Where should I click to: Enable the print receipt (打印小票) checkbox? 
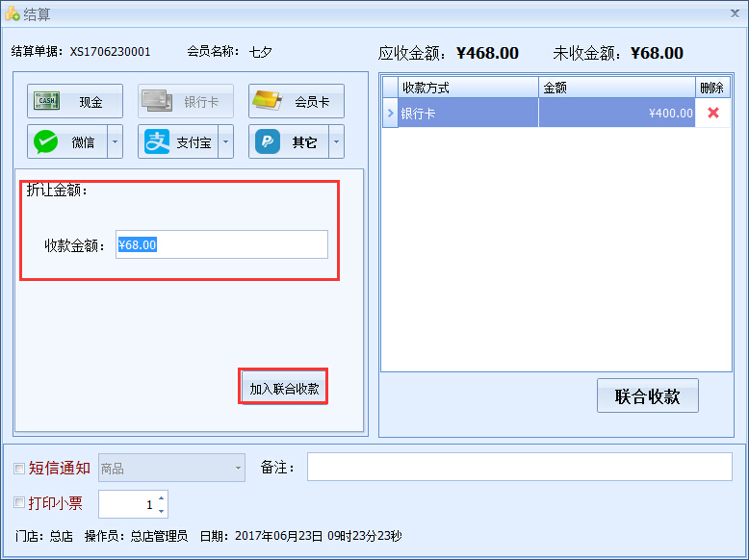coord(19,503)
